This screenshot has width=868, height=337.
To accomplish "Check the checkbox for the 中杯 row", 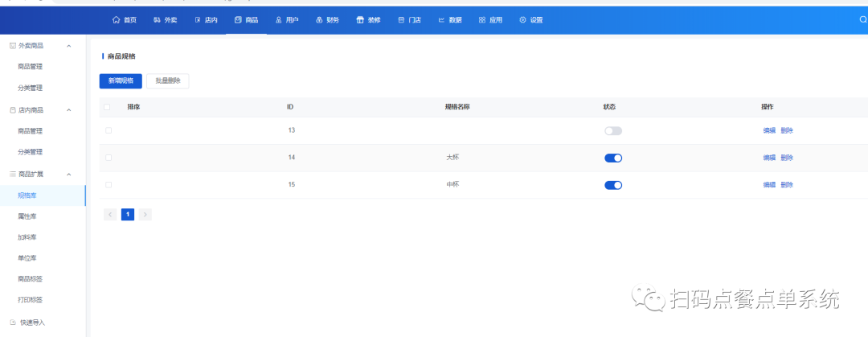I will tap(108, 185).
